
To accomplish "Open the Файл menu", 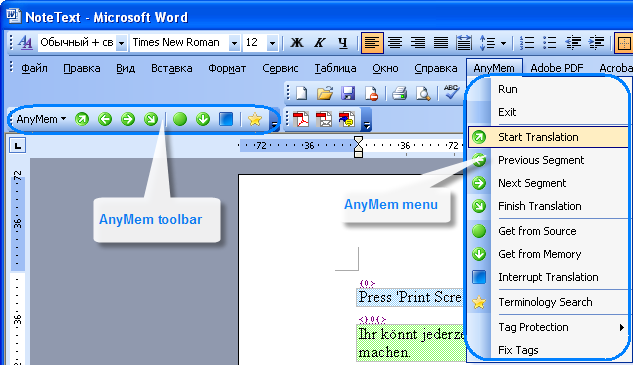I will point(34,68).
